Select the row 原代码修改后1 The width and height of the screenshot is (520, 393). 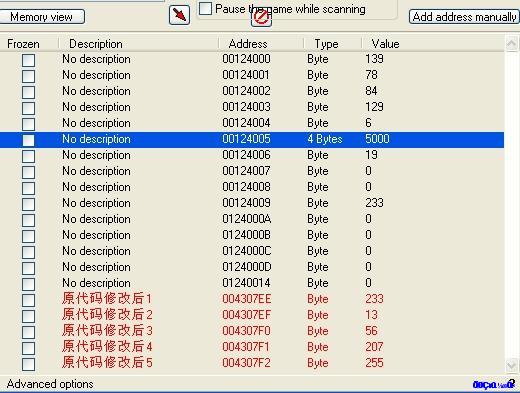pyautogui.click(x=252, y=299)
